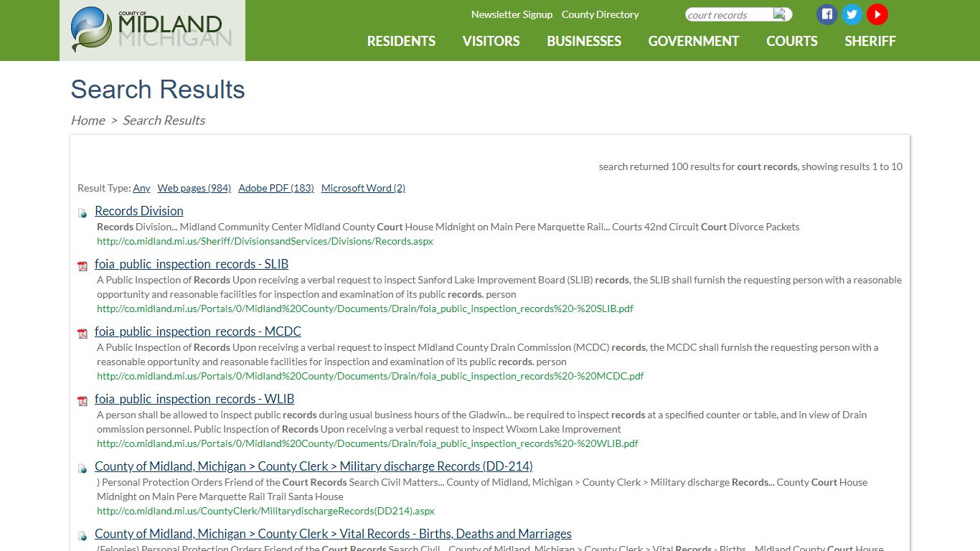This screenshot has width=980, height=551.
Task: Open Military discharge Records (DD-214) result
Action: tap(314, 466)
